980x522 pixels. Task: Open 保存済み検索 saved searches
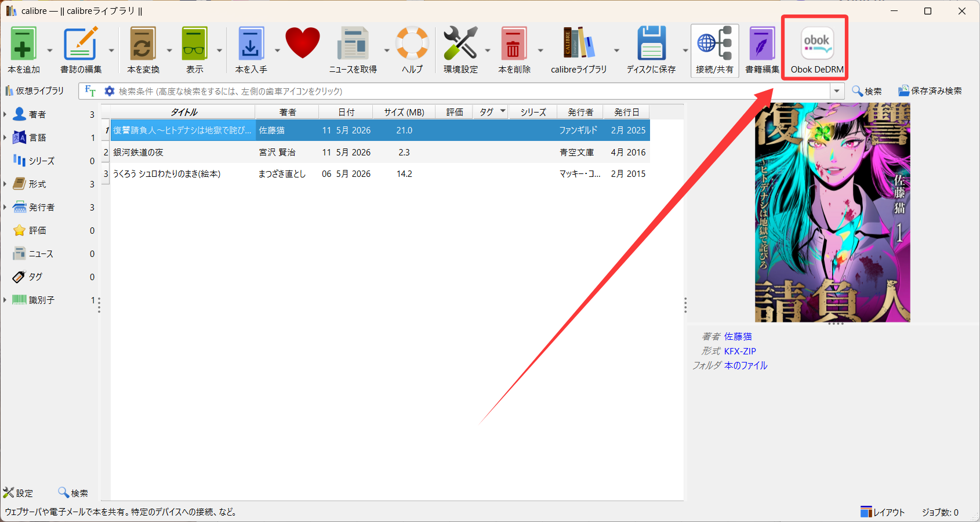point(930,91)
